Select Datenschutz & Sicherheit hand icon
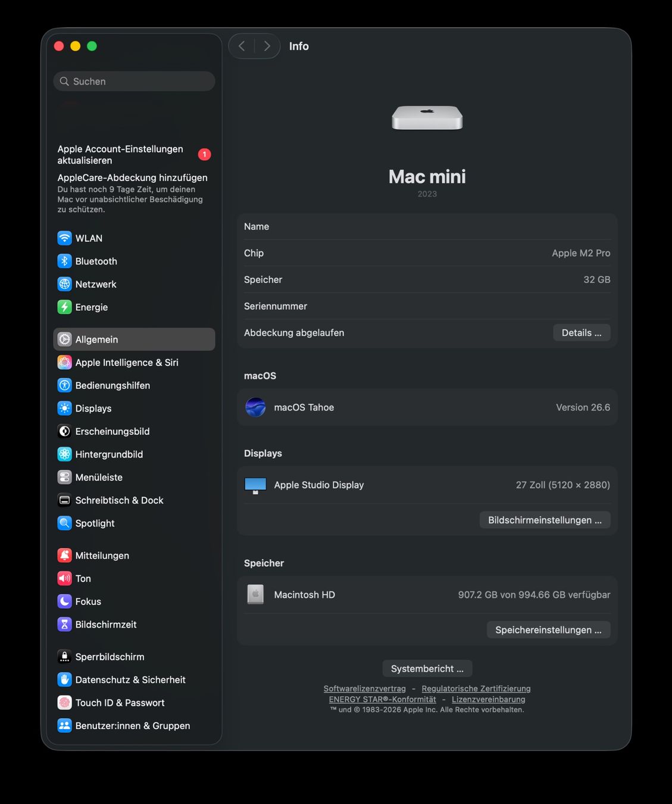This screenshot has width=672, height=804. [64, 680]
